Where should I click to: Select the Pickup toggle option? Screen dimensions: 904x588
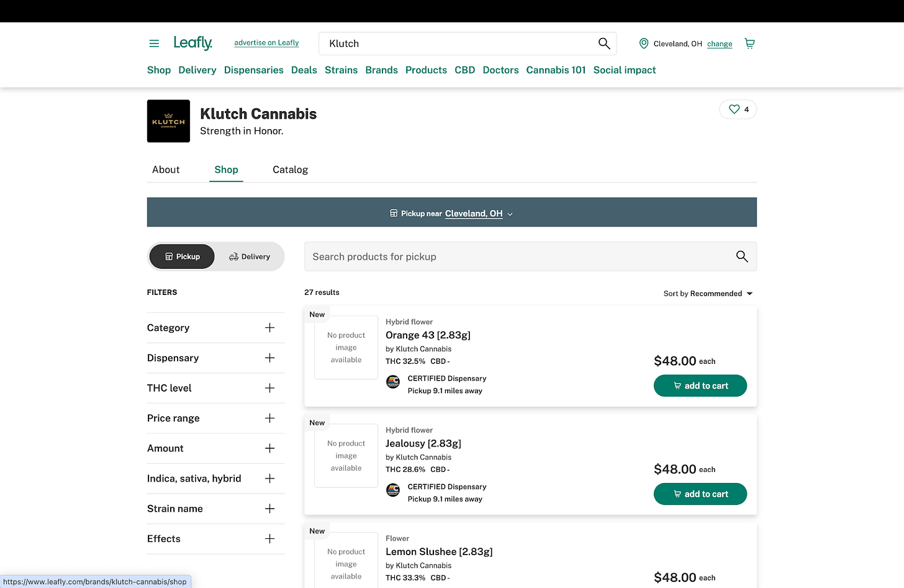click(x=182, y=256)
